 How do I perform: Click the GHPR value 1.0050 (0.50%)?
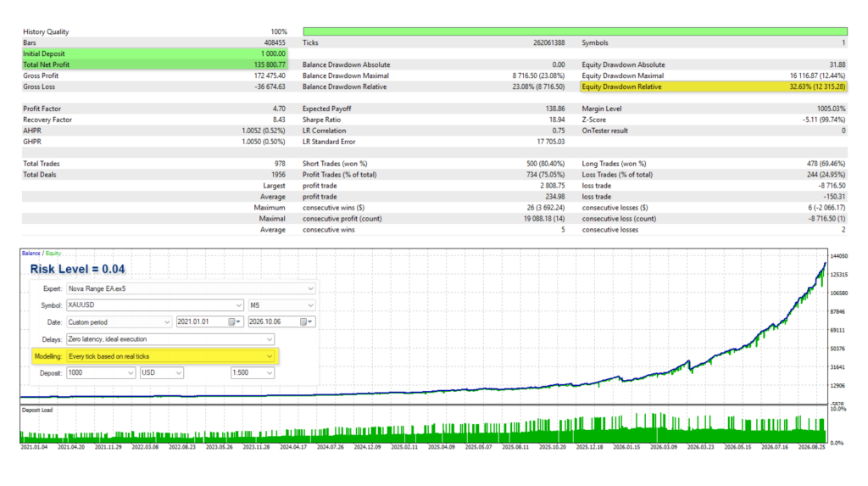click(264, 142)
